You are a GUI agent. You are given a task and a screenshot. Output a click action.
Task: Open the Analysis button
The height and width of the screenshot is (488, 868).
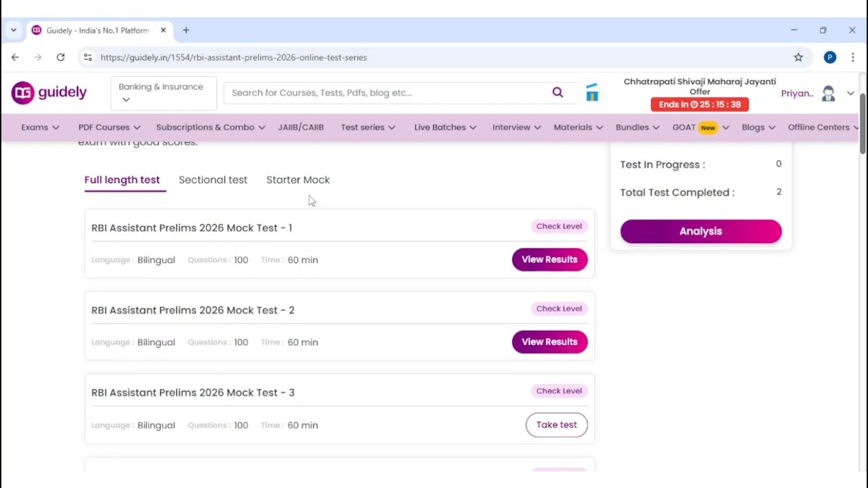tap(701, 231)
